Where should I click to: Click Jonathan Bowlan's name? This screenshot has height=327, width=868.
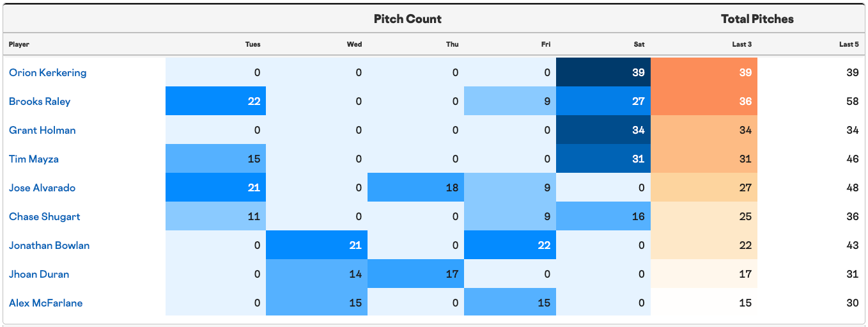pyautogui.click(x=49, y=245)
